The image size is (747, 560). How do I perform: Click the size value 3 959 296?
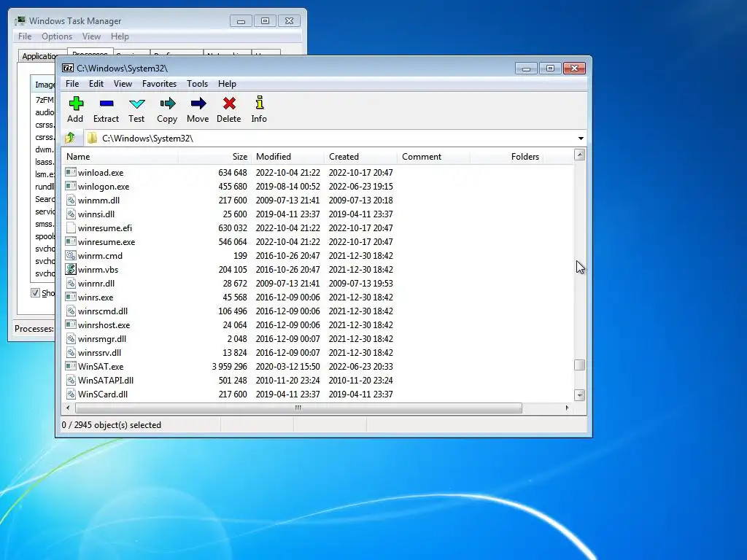point(230,366)
